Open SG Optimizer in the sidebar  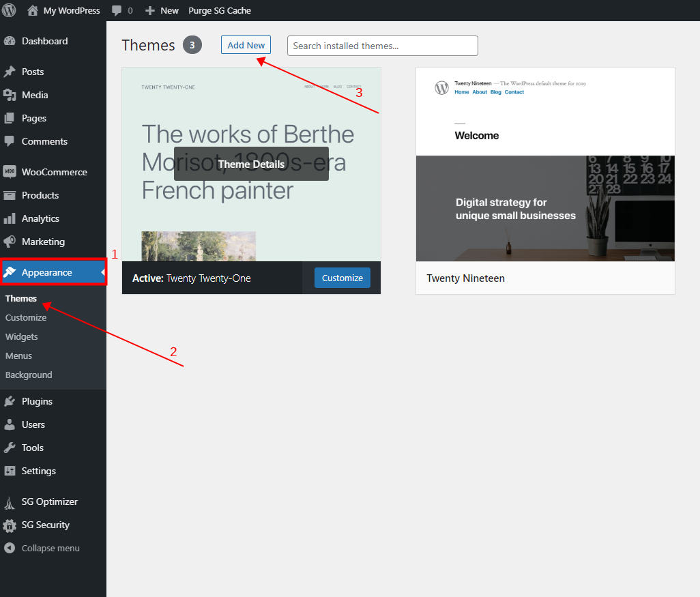pyautogui.click(x=50, y=501)
